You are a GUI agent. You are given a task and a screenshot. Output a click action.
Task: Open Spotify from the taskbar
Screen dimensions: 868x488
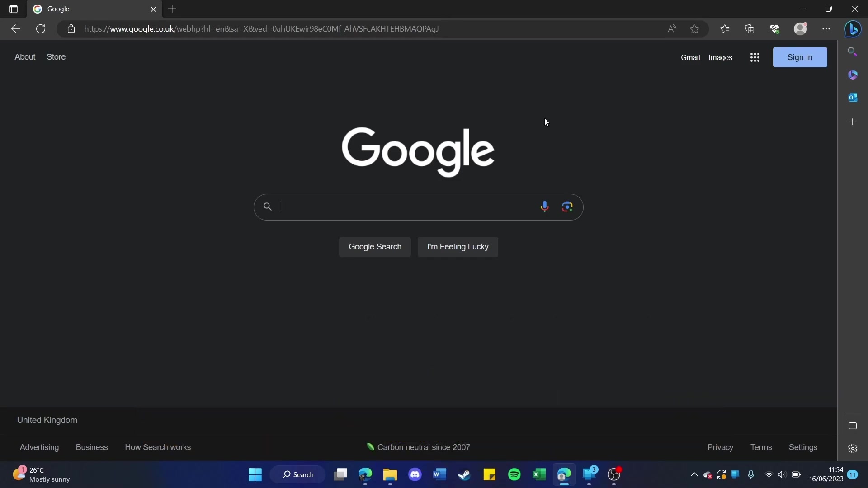pos(514,474)
